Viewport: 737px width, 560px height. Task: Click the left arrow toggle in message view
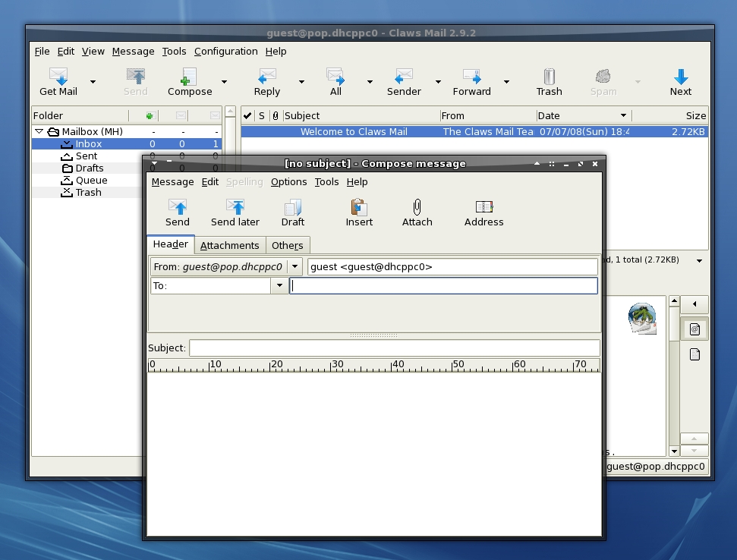coord(694,304)
